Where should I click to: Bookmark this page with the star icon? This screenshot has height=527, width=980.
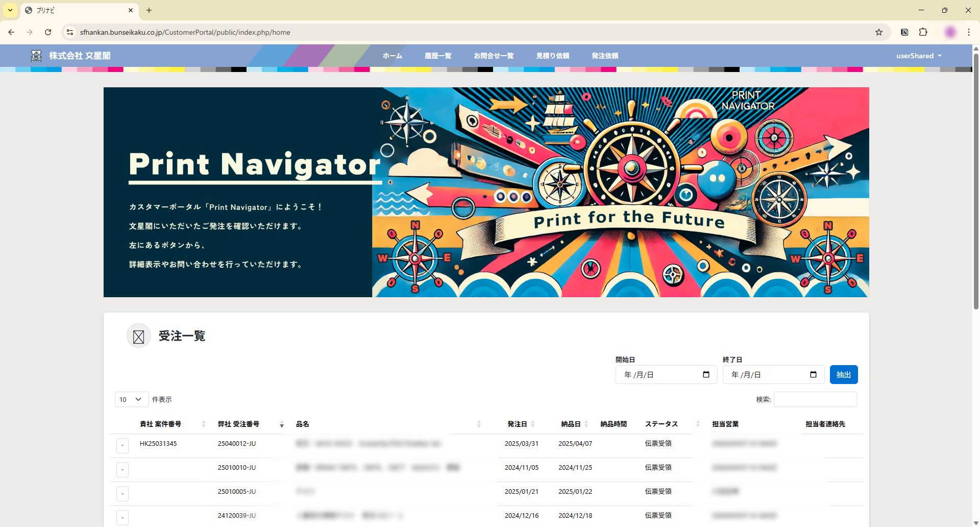(x=878, y=32)
